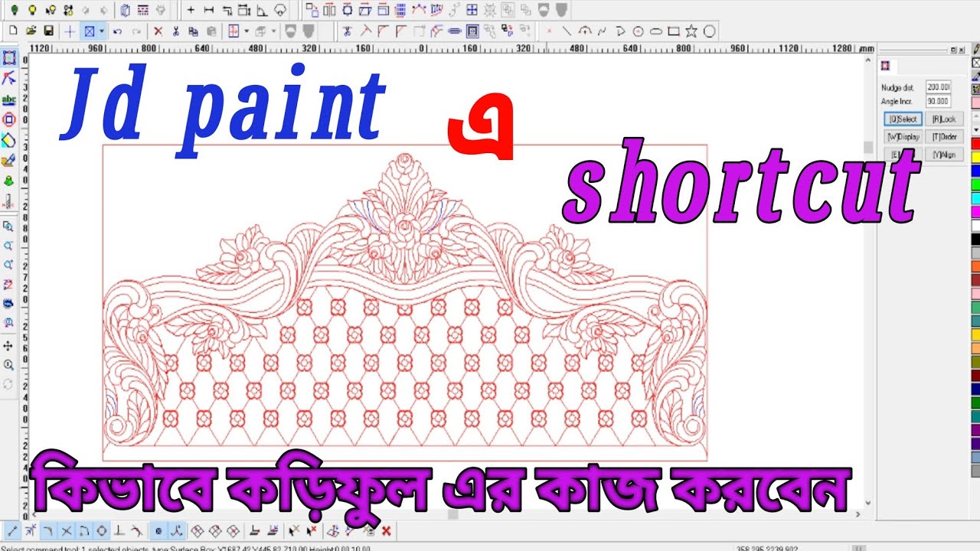The image size is (980, 551).
Task: Pick the red color swatch in the palette
Action: pos(975,143)
